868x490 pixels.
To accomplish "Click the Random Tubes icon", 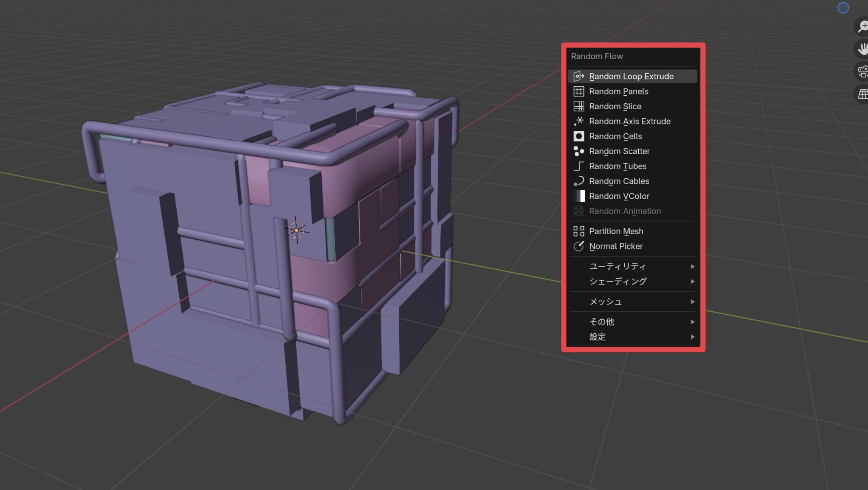I will (579, 166).
